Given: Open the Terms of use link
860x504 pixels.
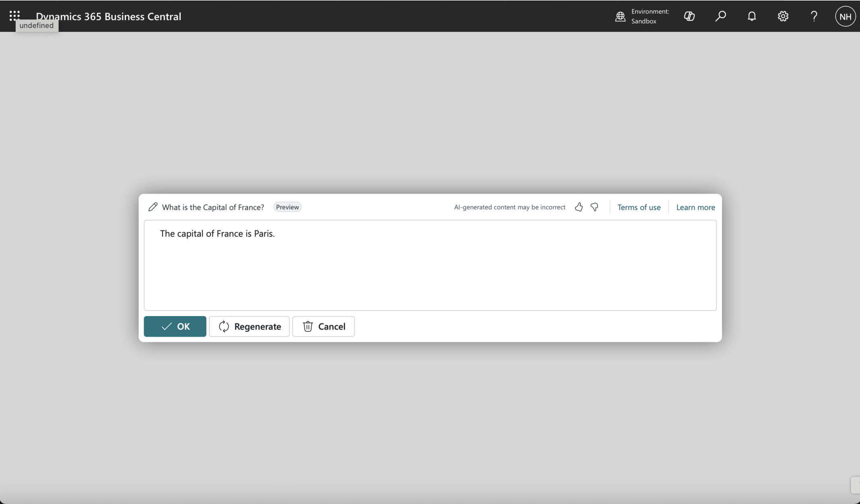Looking at the screenshot, I should [639, 207].
